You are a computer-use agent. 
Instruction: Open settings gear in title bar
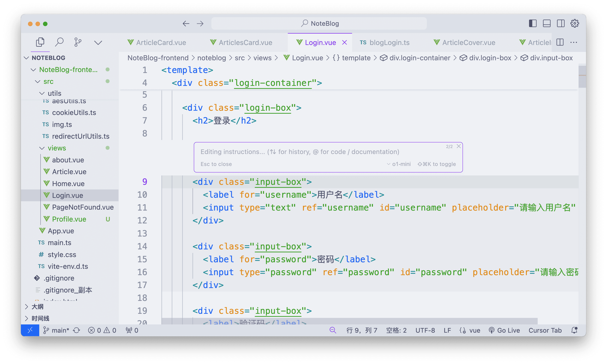click(x=575, y=24)
